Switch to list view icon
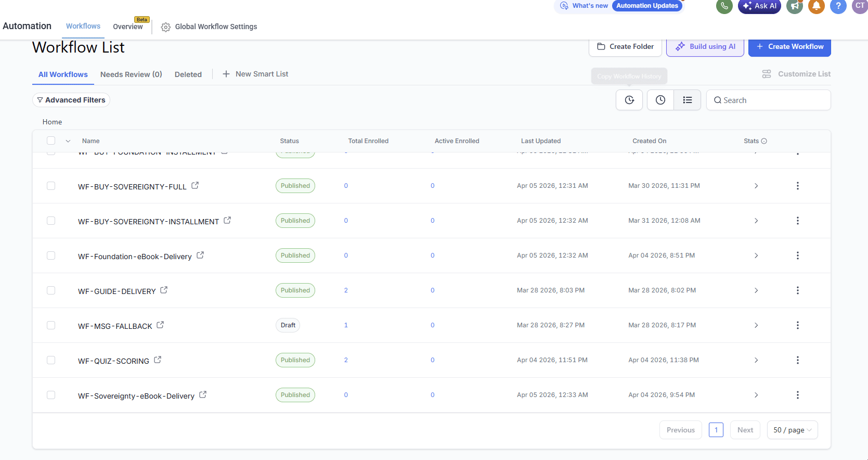The image size is (868, 460). pos(688,100)
